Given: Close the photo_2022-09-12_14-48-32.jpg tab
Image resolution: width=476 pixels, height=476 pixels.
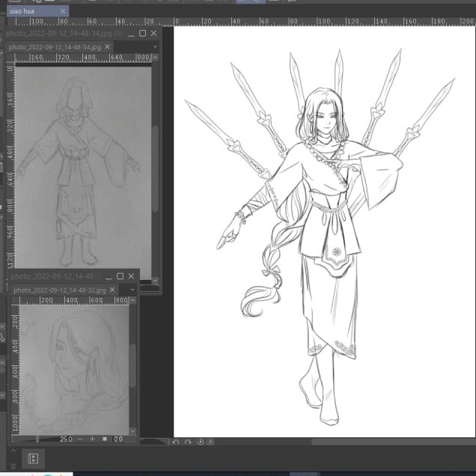Looking at the screenshot, I should (112, 290).
